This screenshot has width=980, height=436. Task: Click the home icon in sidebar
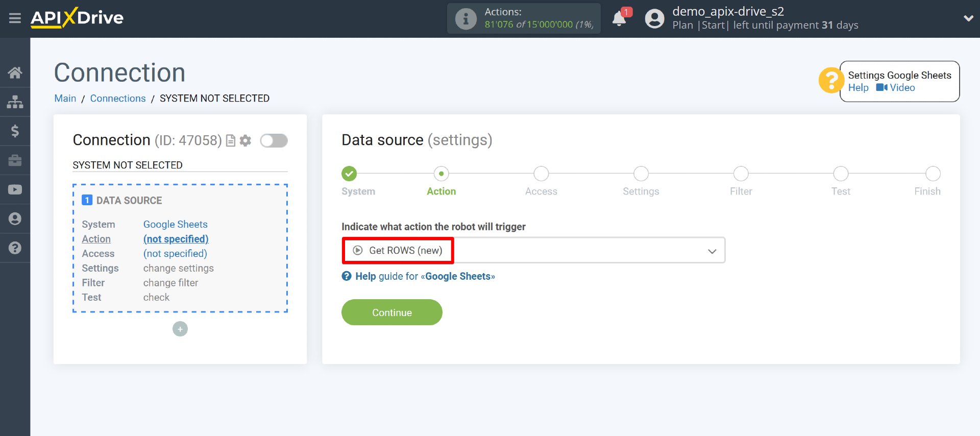pyautogui.click(x=15, y=73)
